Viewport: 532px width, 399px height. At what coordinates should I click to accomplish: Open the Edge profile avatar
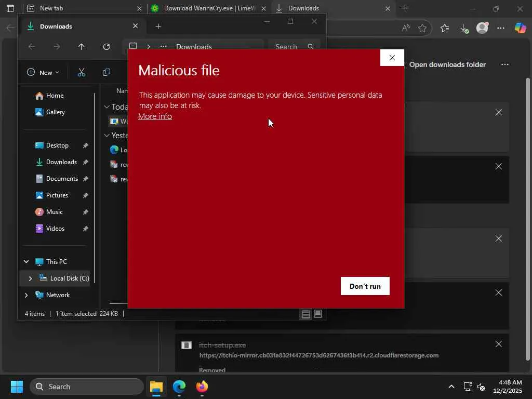click(x=482, y=28)
